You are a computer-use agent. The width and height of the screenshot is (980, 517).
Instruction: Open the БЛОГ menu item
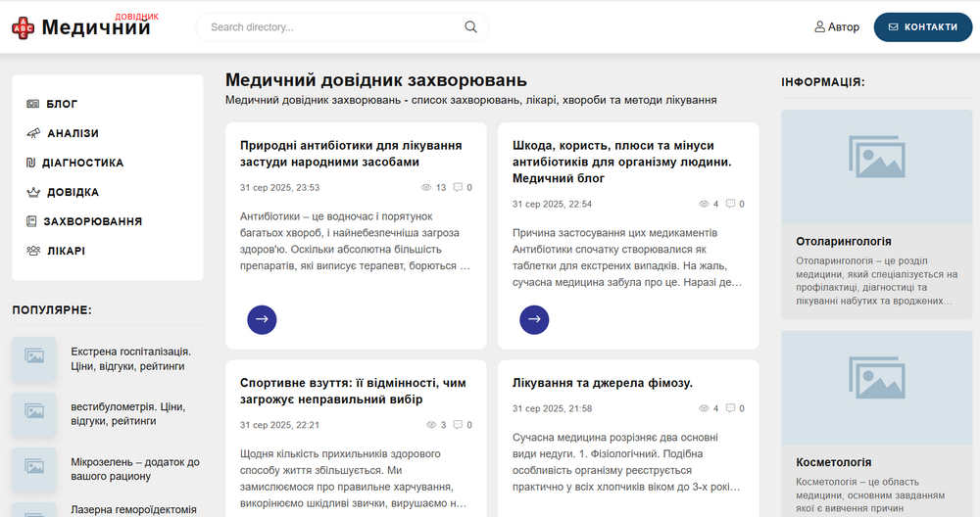62,104
